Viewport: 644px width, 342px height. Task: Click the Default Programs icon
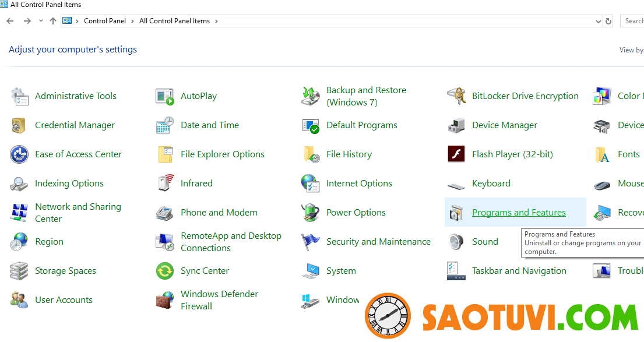[x=311, y=126]
